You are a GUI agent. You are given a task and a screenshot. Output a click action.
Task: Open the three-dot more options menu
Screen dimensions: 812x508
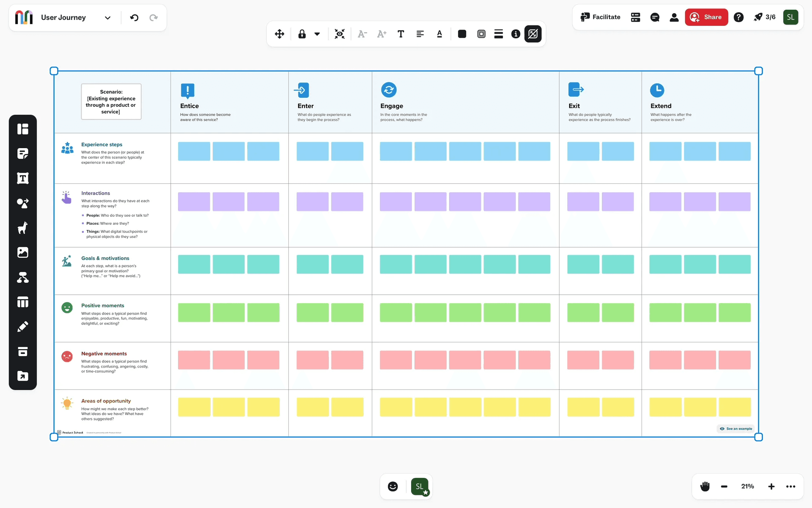[790, 486]
